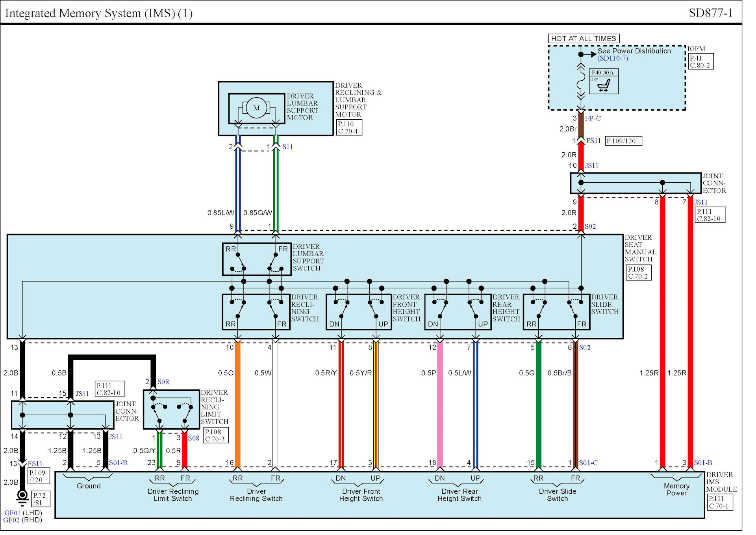Click the Driver Front Height Switch symbol
756x535 pixels.
coord(359,312)
